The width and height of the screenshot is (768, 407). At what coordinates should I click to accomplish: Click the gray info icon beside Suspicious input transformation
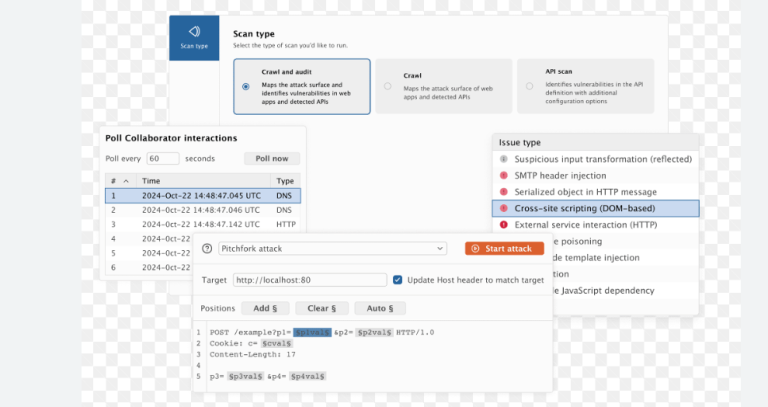[504, 159]
